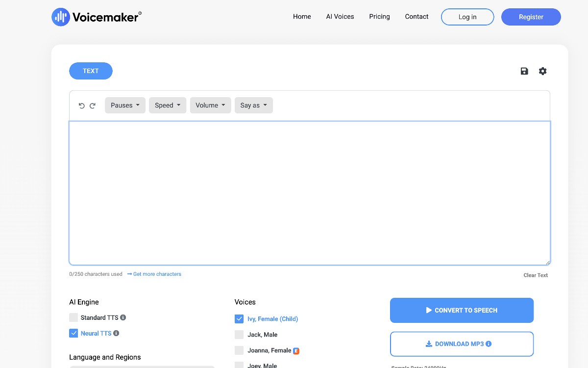This screenshot has height=368, width=588.
Task: Click the Voicemaker logo
Action: [x=96, y=16]
